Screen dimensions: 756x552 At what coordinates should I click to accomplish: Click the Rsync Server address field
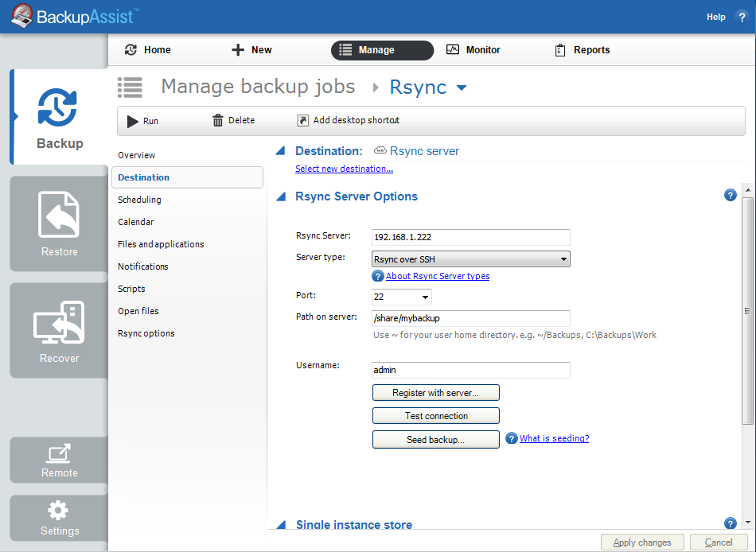coord(470,237)
